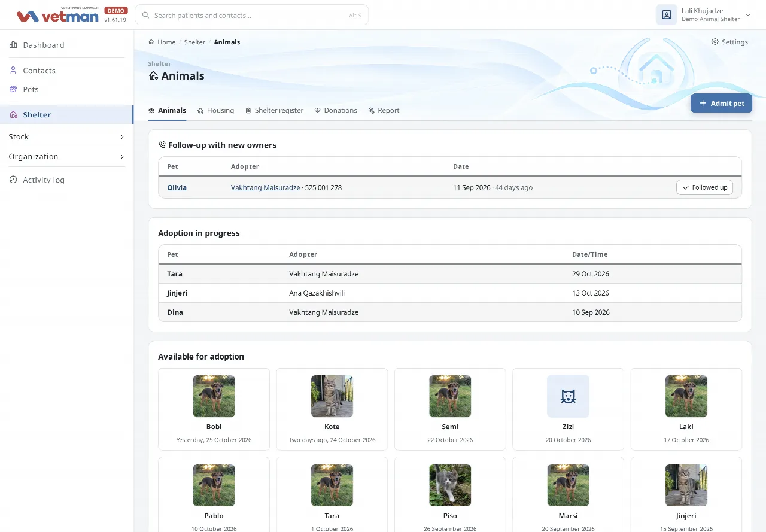Click the user profile avatar icon

[666, 15]
